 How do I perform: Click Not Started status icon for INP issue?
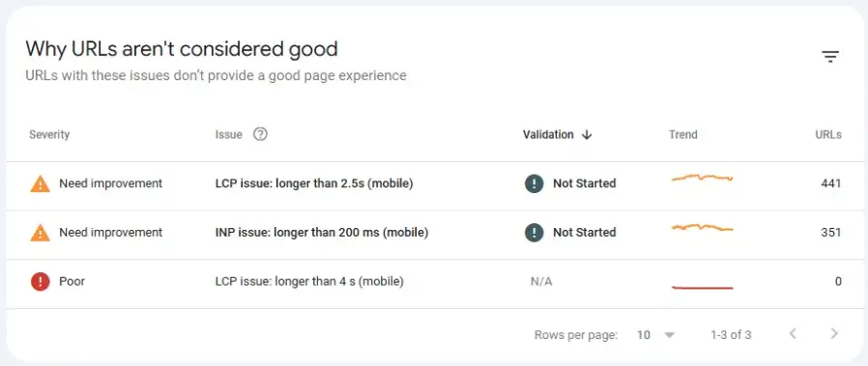[535, 232]
